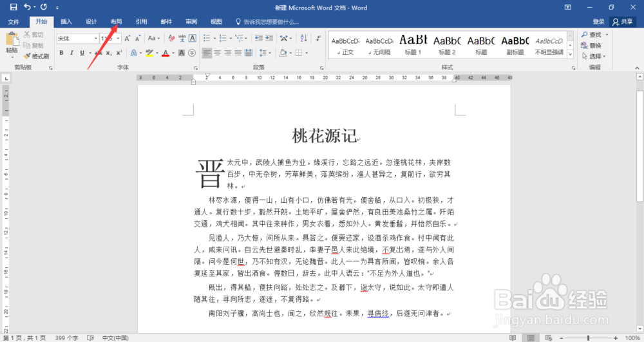Click the tab selector at ruler corner
The width and height of the screenshot is (644, 342).
click(x=6, y=78)
